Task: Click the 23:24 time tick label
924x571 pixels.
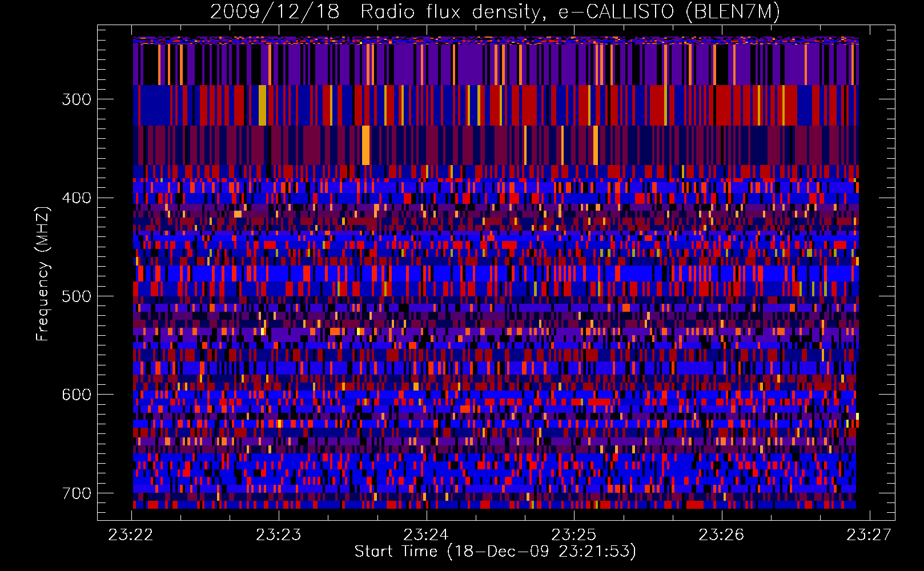Action: [x=426, y=534]
